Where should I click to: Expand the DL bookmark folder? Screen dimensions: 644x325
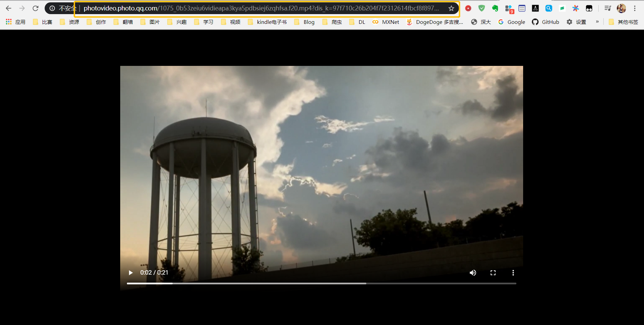tap(357, 22)
